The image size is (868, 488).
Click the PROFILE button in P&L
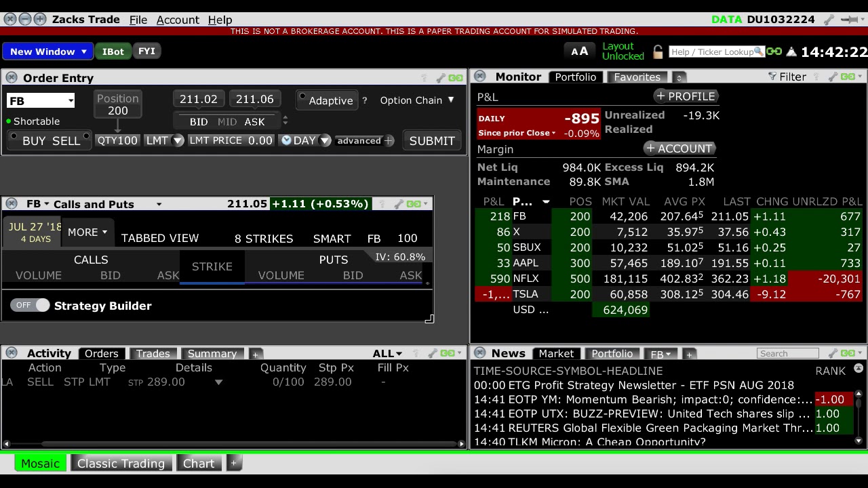[686, 96]
